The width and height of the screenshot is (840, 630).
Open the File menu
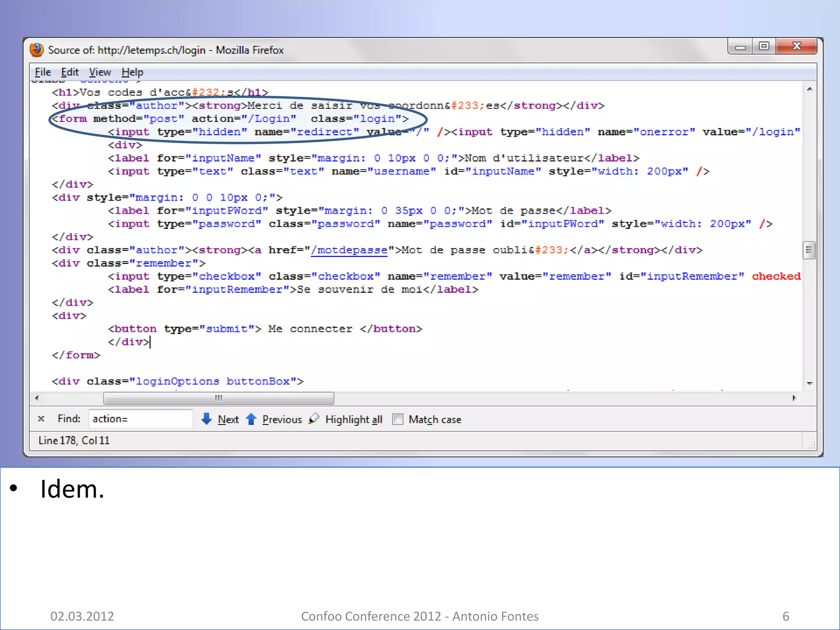[x=43, y=72]
